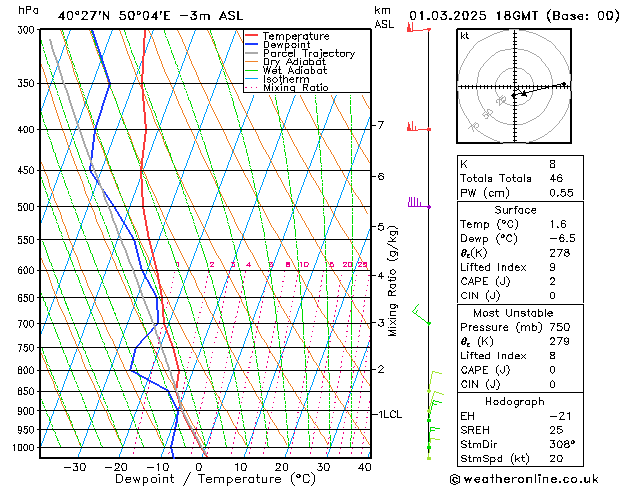Click the 700 hPa pressure label
The width and height of the screenshot is (629, 486).
tap(28, 324)
